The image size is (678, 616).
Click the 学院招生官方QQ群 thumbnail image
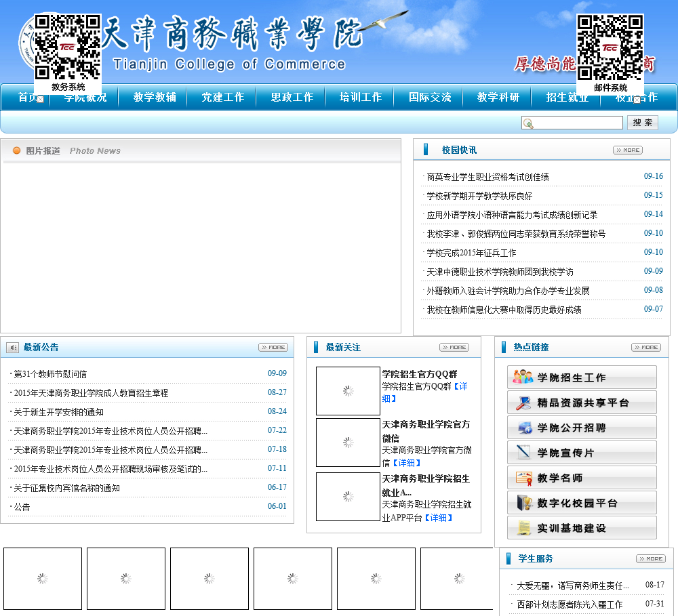(348, 391)
